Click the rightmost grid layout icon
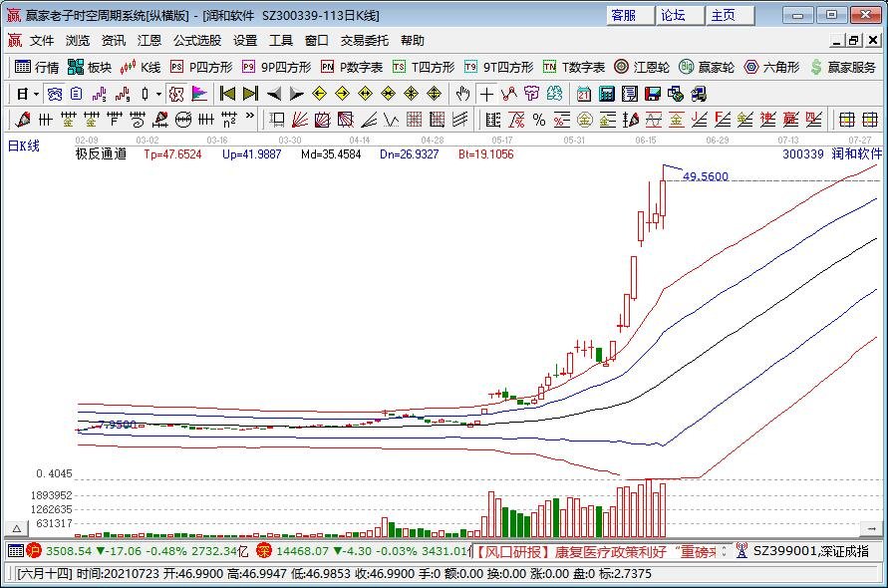888x588 pixels. coord(870,120)
